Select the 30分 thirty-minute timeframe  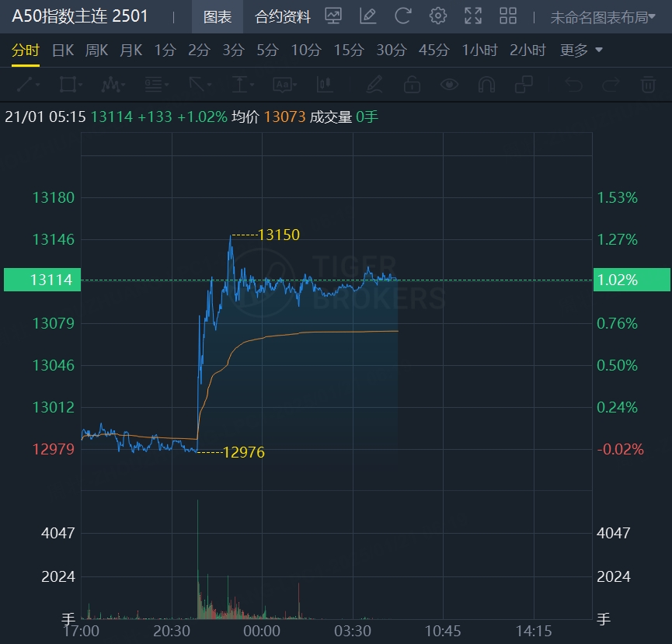coord(392,50)
